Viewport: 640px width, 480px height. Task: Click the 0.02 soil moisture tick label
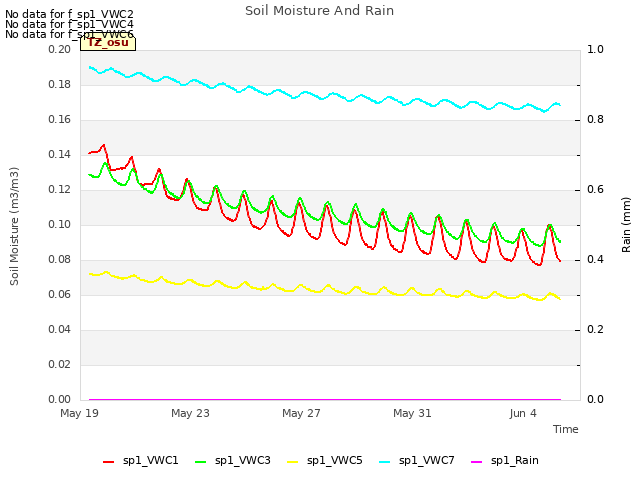(60, 364)
